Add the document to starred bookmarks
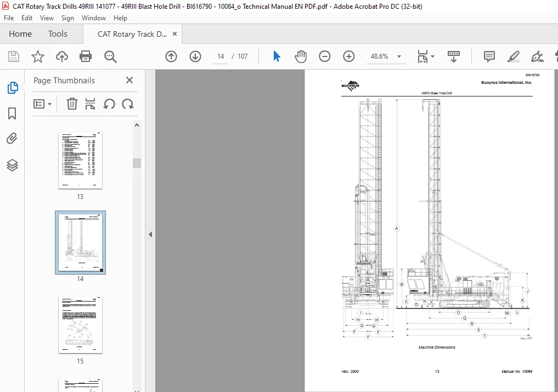This screenshot has height=392, width=558. 38,56
